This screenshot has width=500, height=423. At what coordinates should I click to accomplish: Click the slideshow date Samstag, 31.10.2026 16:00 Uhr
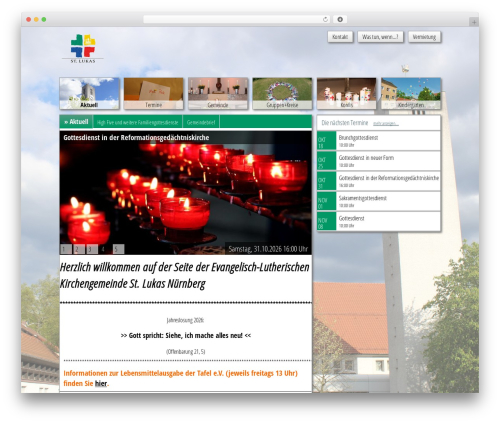pyautogui.click(x=268, y=249)
